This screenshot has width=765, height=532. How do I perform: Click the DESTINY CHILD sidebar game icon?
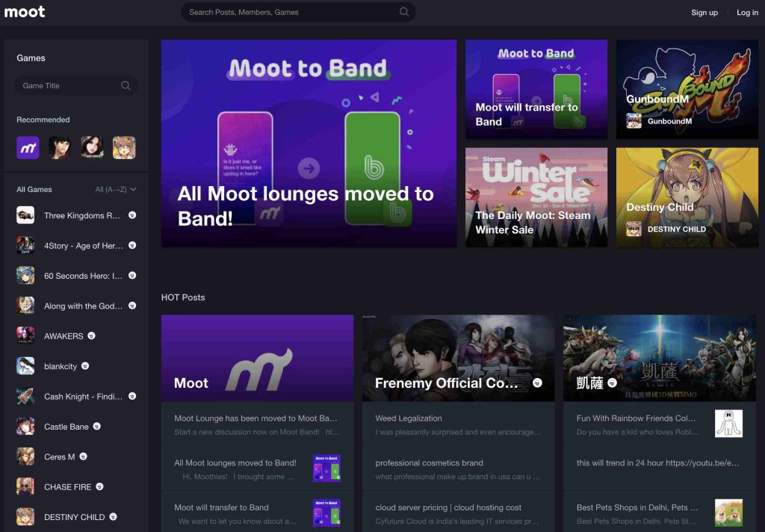coord(25,517)
